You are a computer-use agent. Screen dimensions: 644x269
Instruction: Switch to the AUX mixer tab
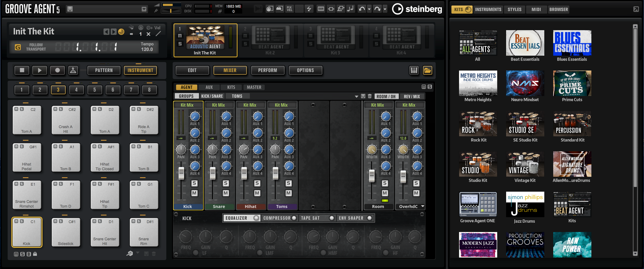click(x=209, y=87)
